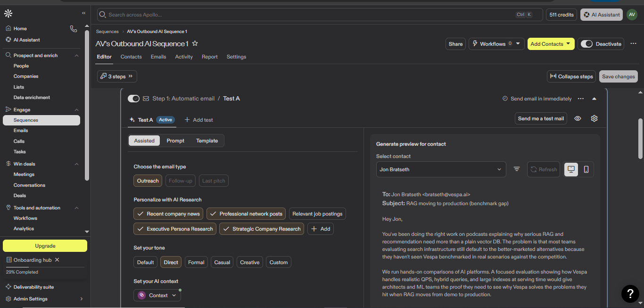Screen dimensions: 644x308
Task: Star the sequence as a favorite
Action: [195, 43]
